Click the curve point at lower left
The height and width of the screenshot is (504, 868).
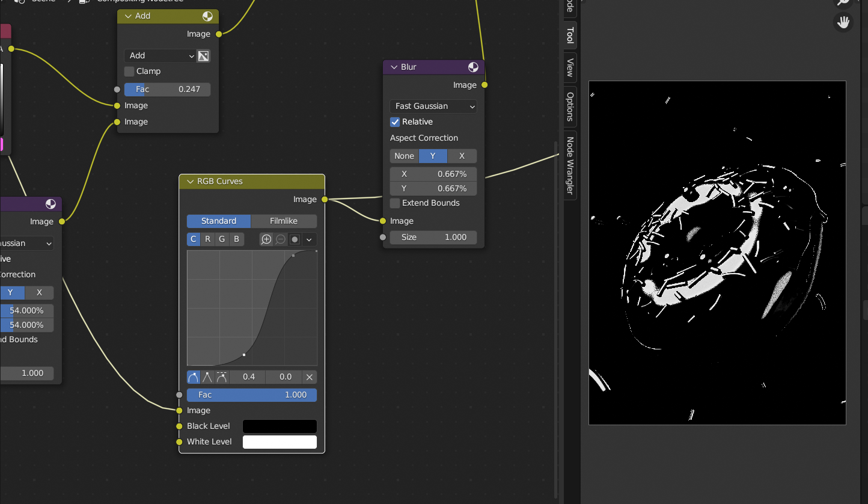[243, 355]
